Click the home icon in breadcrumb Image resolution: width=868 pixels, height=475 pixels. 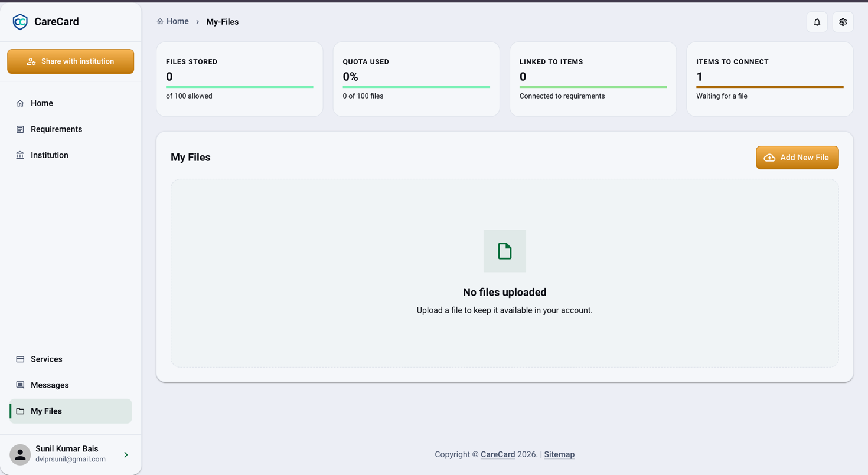pyautogui.click(x=160, y=21)
